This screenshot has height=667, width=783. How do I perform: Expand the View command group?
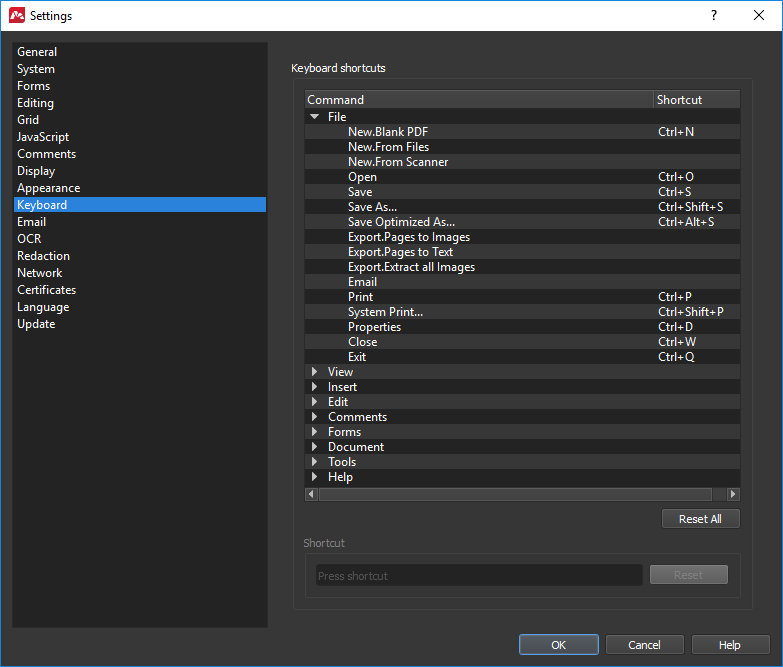(315, 372)
